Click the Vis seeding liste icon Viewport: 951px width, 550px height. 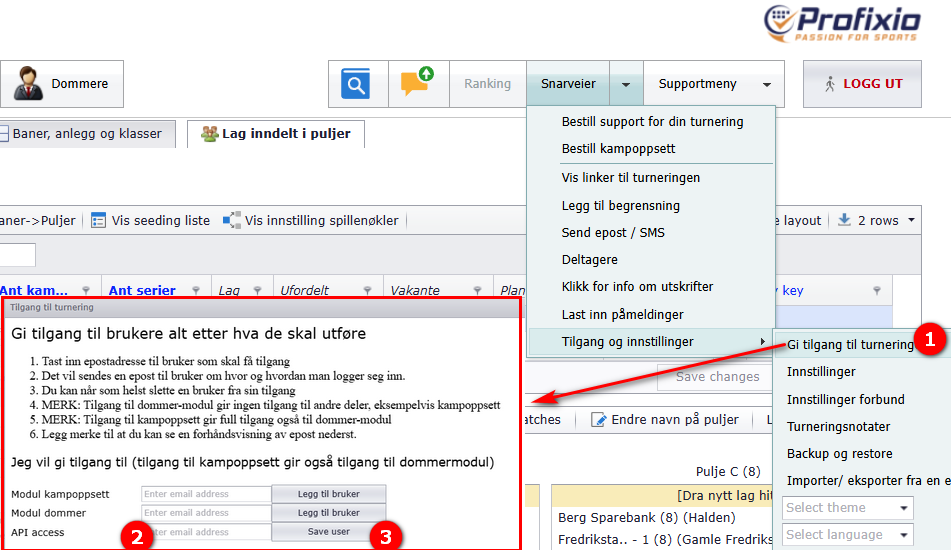tap(98, 220)
